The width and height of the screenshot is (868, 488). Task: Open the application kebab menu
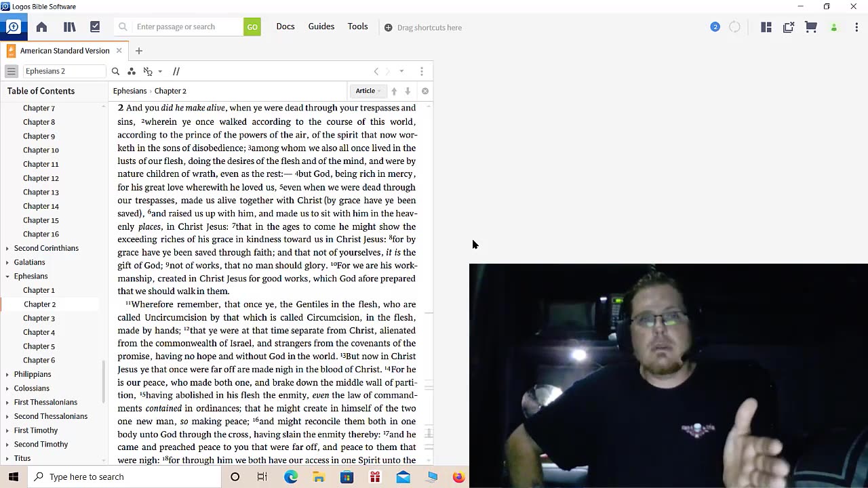pyautogui.click(x=856, y=27)
